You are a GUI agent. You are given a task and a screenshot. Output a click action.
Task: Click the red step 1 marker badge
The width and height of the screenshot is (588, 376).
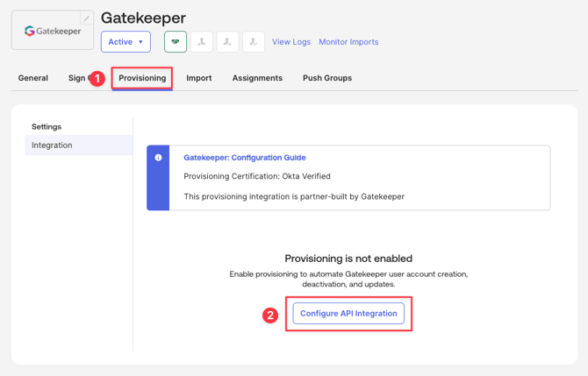(x=97, y=79)
